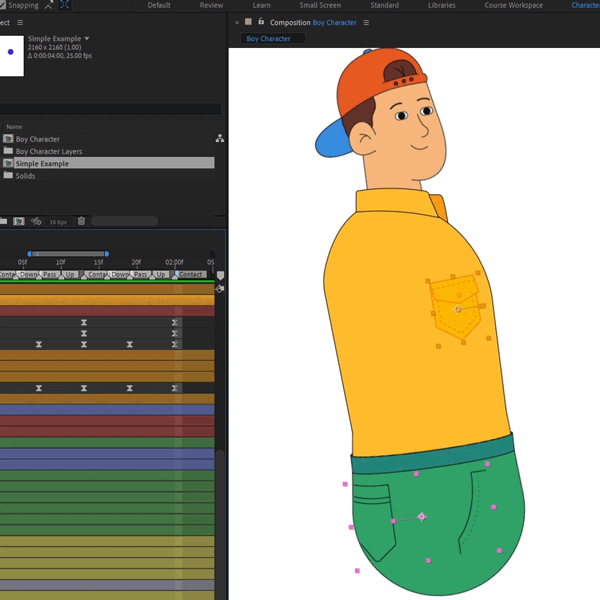The width and height of the screenshot is (600, 600).
Task: Click the blue Boy Character composition name in the panel title
Action: point(334,23)
